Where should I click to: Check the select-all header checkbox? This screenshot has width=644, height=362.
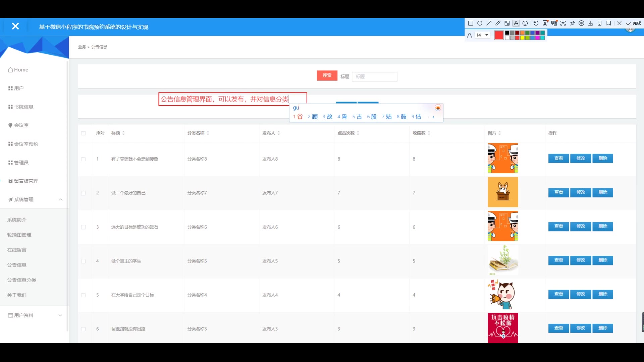click(83, 133)
